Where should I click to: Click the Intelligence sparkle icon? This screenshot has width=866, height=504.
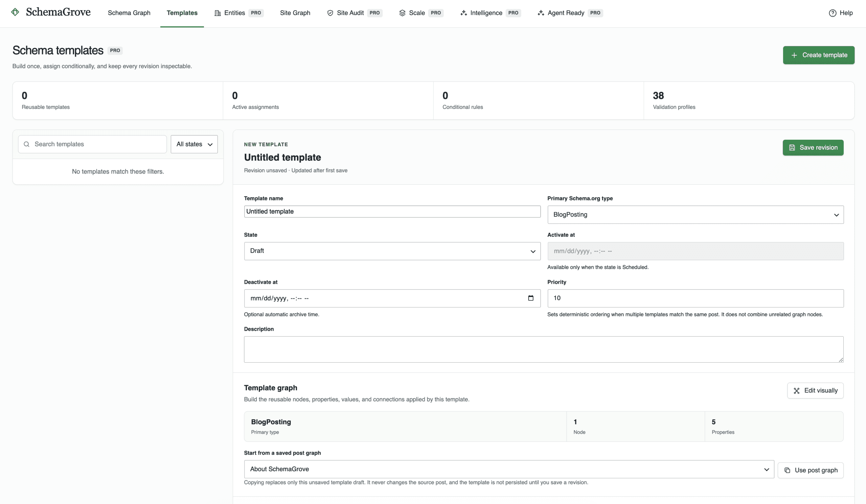(x=463, y=13)
